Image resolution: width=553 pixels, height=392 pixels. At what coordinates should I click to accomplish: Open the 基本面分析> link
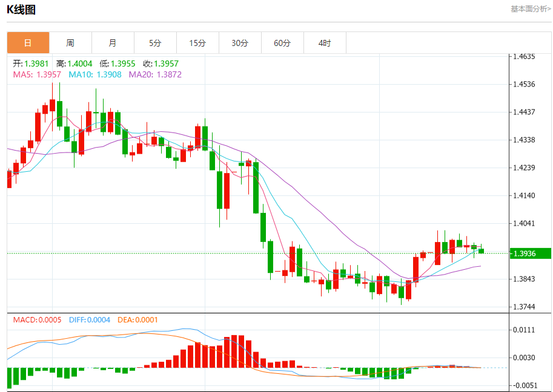click(531, 9)
